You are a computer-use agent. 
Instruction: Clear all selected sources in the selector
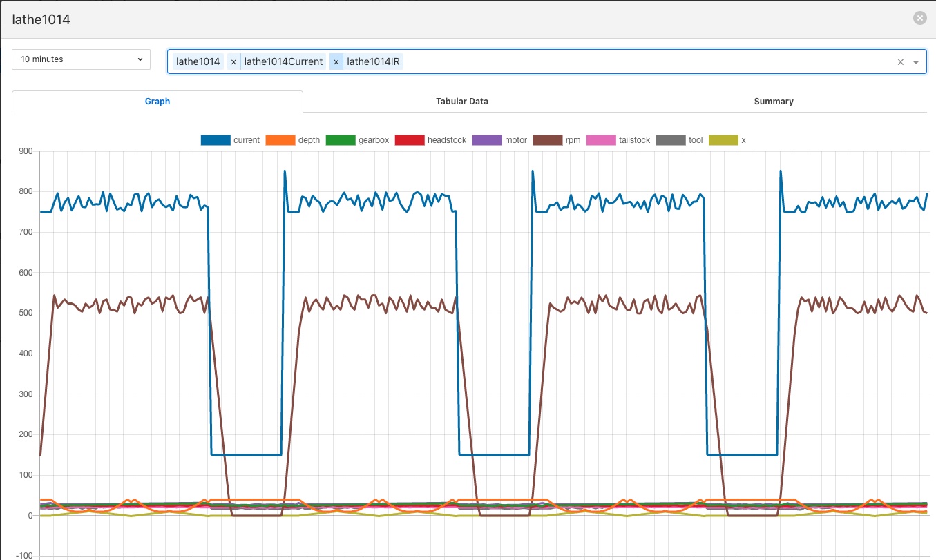coord(900,61)
